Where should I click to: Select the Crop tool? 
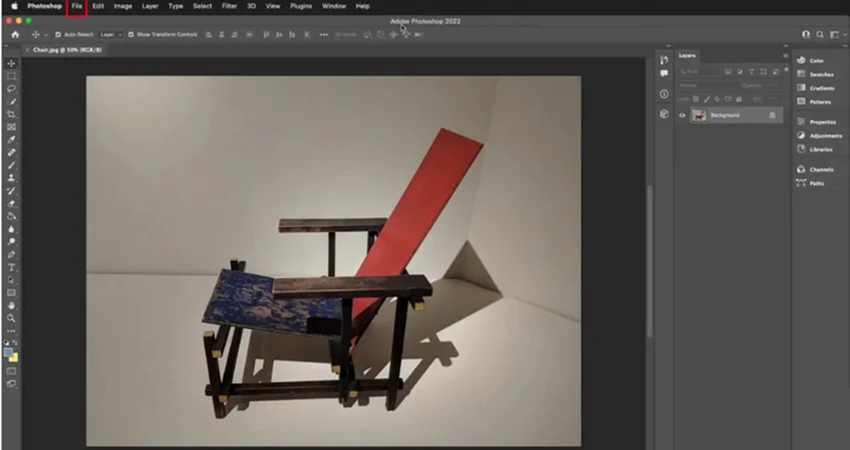[x=11, y=114]
